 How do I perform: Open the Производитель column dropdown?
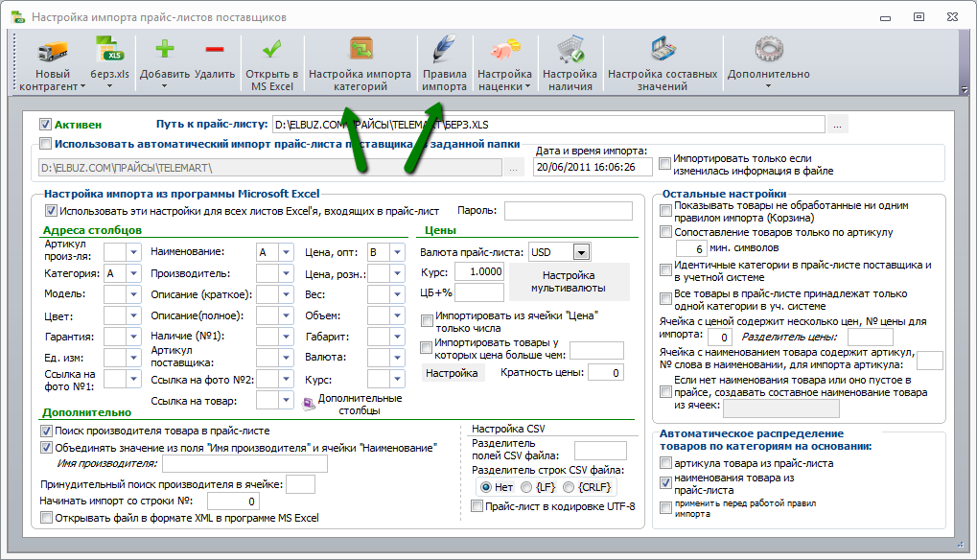click(x=286, y=273)
